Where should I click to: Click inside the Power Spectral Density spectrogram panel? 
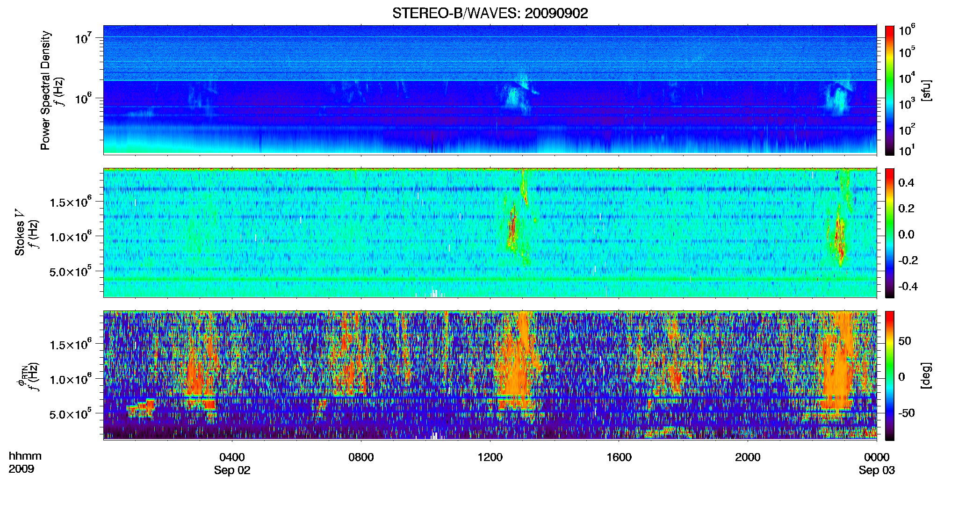490,90
